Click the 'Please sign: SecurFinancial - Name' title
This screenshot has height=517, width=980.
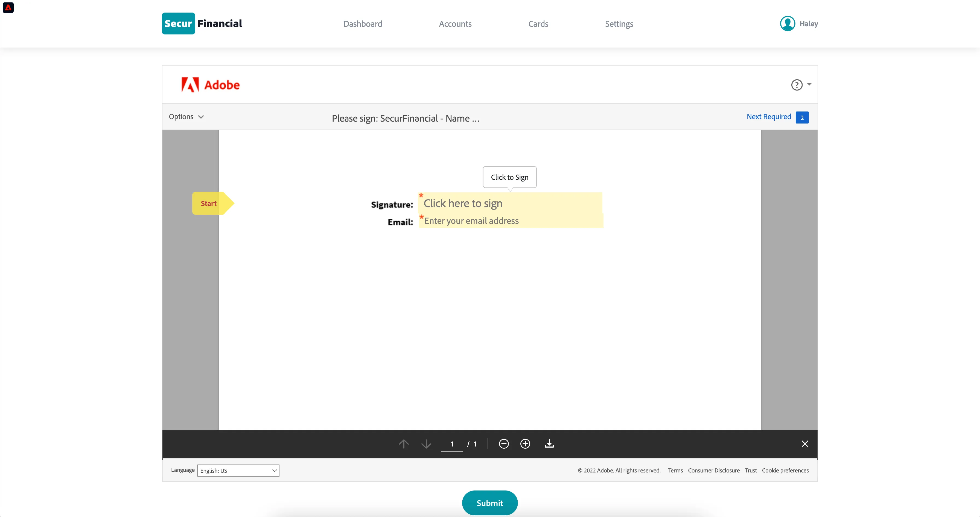tap(406, 118)
